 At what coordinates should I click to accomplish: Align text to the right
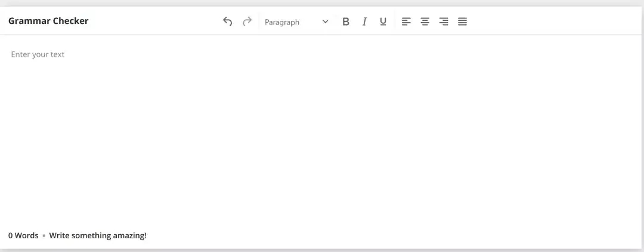point(444,21)
